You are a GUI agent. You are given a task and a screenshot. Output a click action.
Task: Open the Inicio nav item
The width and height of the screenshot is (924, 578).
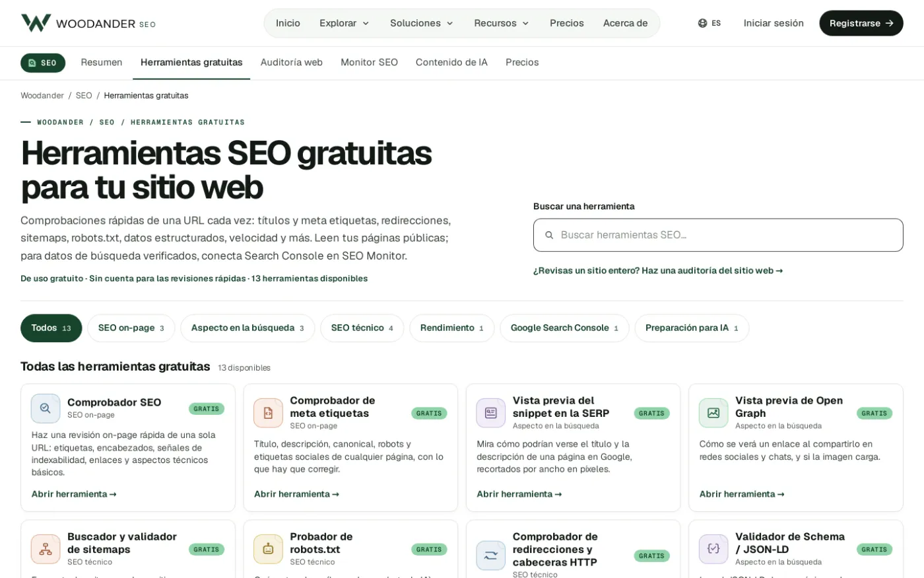coord(288,23)
